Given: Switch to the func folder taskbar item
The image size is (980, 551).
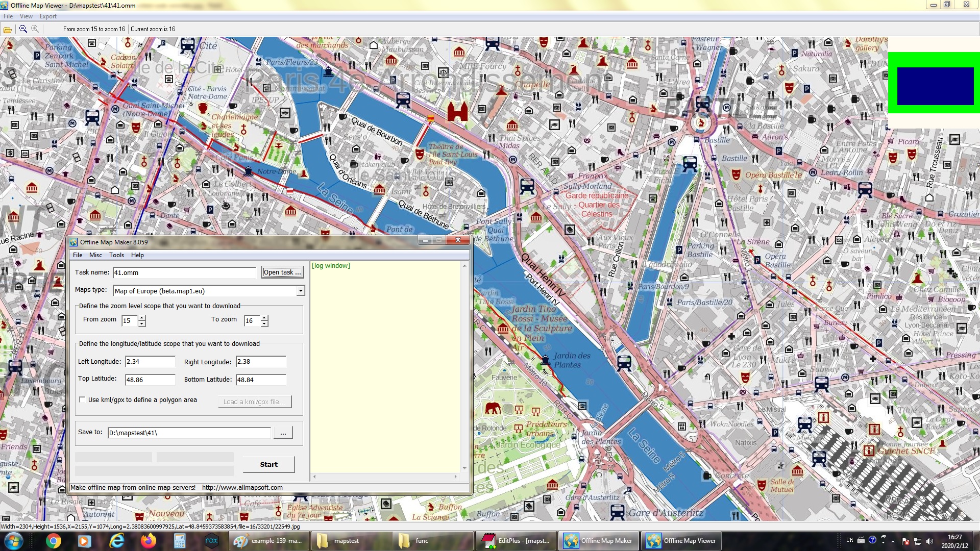Looking at the screenshot, I should (433, 541).
